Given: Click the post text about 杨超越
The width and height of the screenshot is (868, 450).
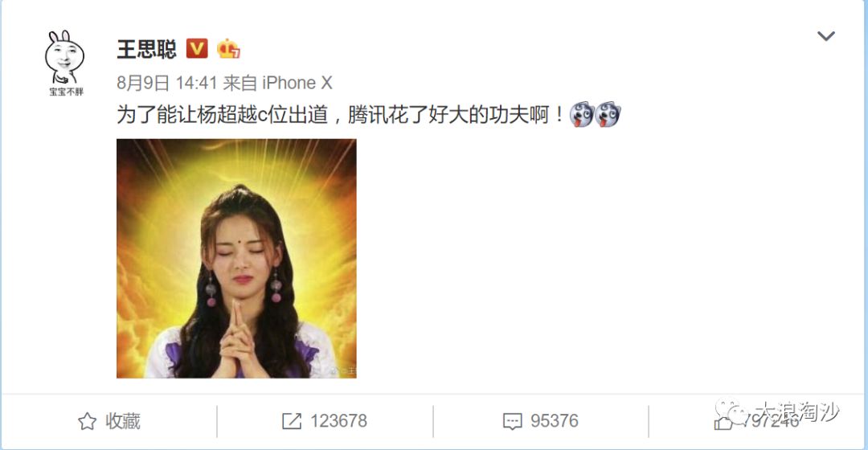Looking at the screenshot, I should (x=340, y=115).
